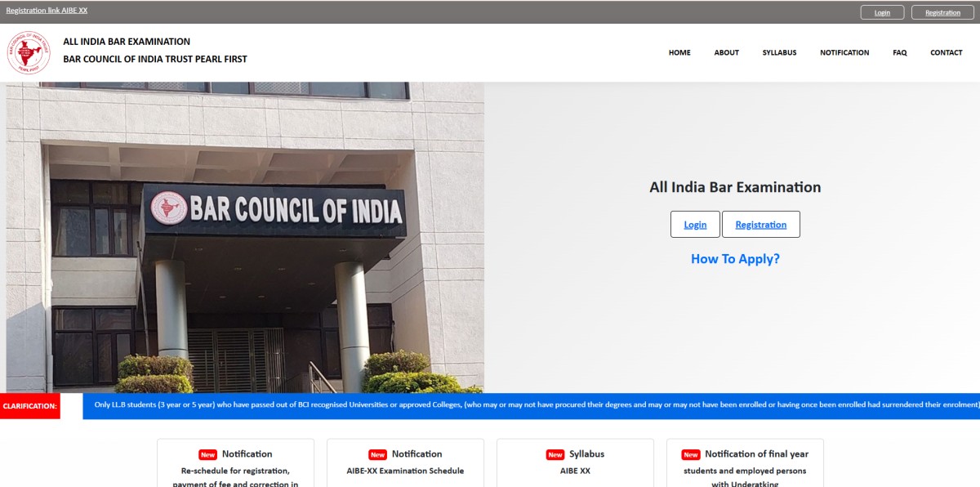980x487 pixels.
Task: Open the Registration link AIBE XX at top left
Action: [x=46, y=10]
